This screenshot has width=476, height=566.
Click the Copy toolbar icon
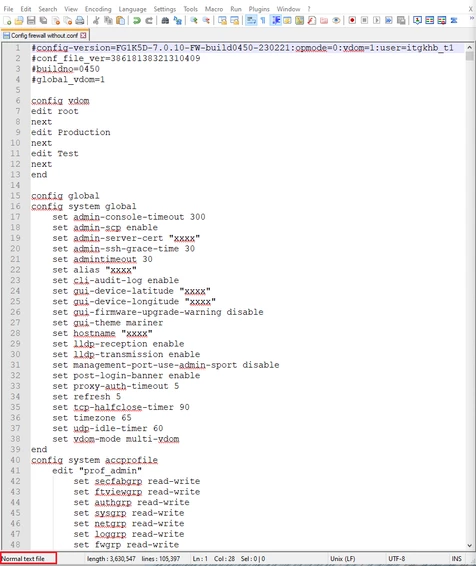(x=108, y=21)
